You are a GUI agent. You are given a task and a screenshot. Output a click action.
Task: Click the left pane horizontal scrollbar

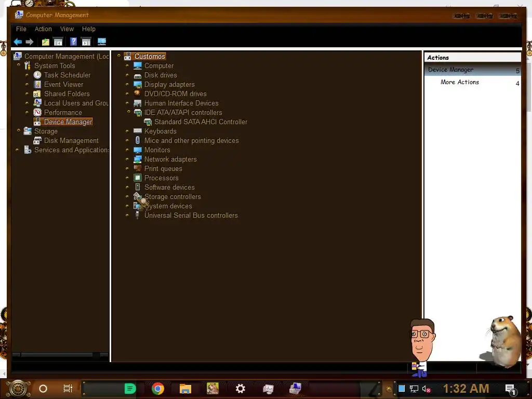[60, 355]
